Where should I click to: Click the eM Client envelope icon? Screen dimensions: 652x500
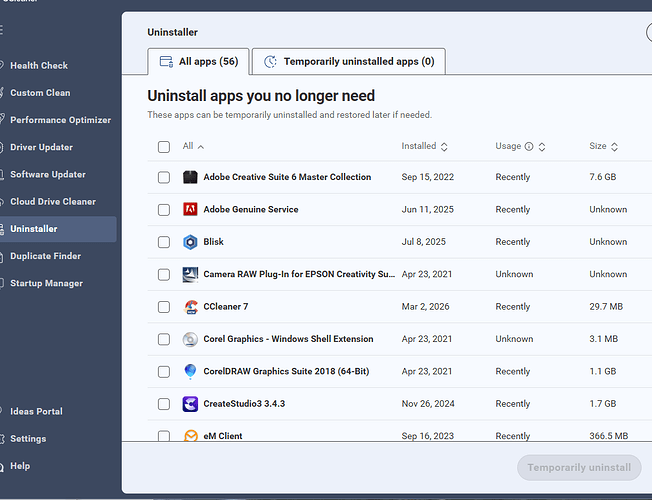[191, 436]
